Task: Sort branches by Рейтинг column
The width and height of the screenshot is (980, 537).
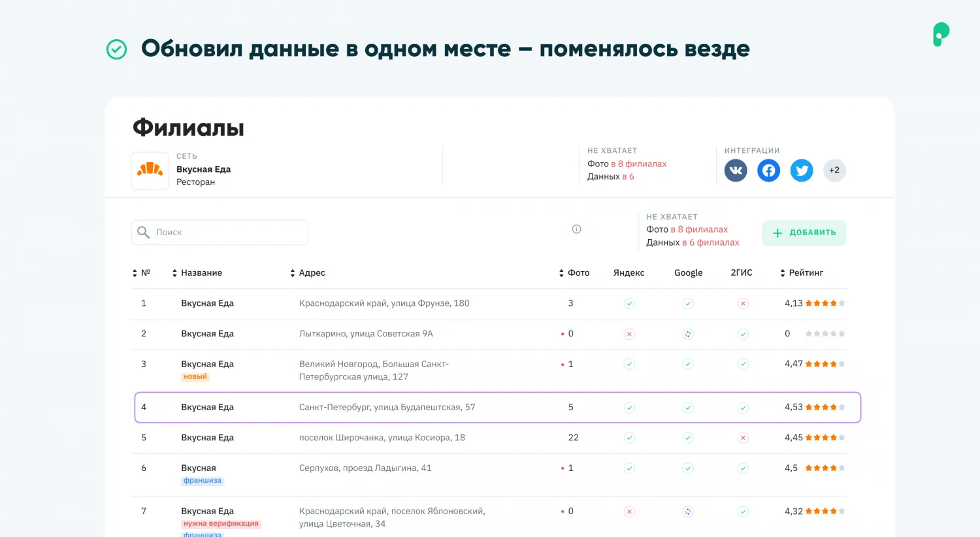Action: [x=801, y=273]
